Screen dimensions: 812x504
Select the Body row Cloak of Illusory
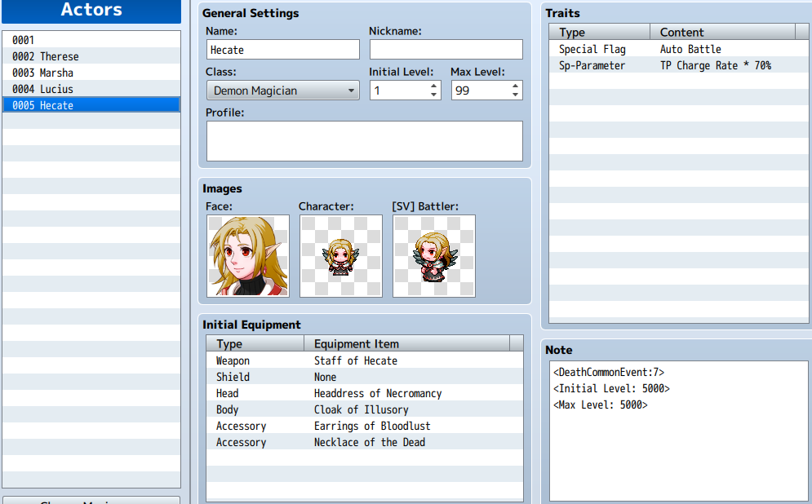(x=365, y=410)
